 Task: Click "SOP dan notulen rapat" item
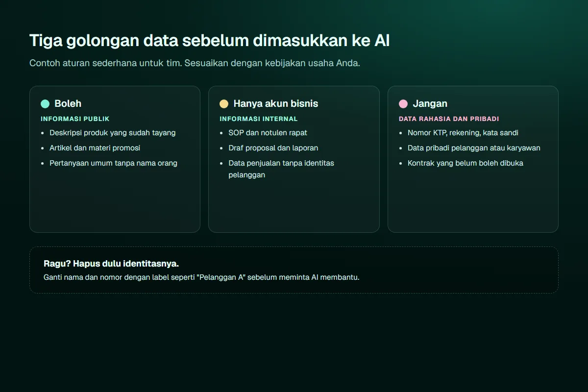pos(268,133)
